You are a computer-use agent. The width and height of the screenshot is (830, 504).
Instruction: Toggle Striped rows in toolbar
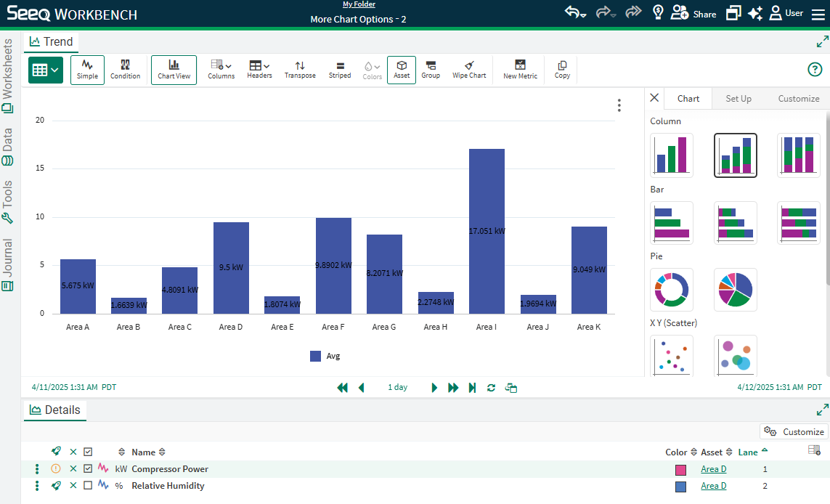coord(340,70)
